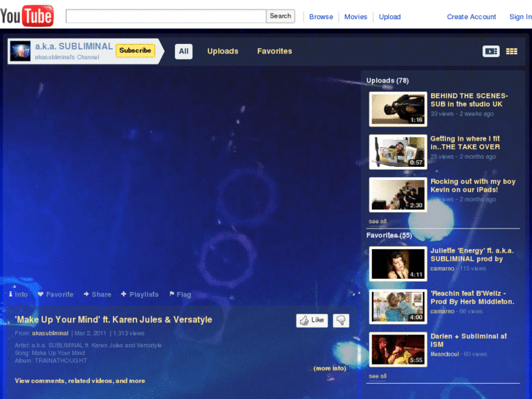Flag this video
The image size is (532, 399).
180,294
